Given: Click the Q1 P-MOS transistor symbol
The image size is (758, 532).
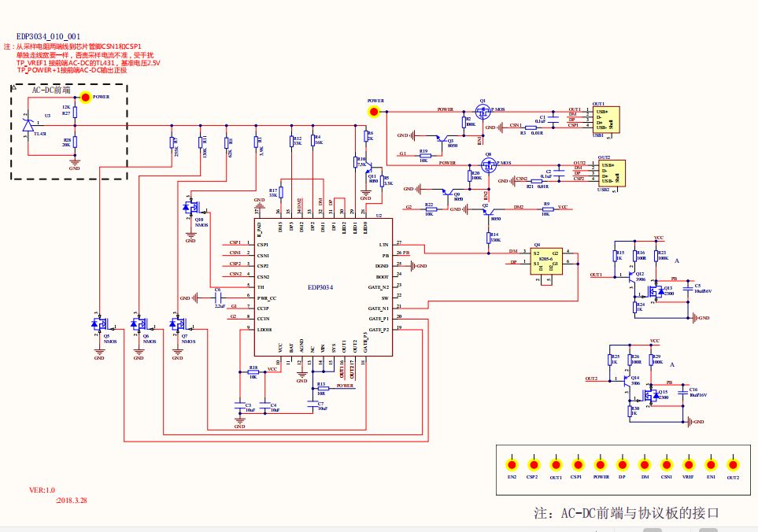Looking at the screenshot, I should click(484, 114).
